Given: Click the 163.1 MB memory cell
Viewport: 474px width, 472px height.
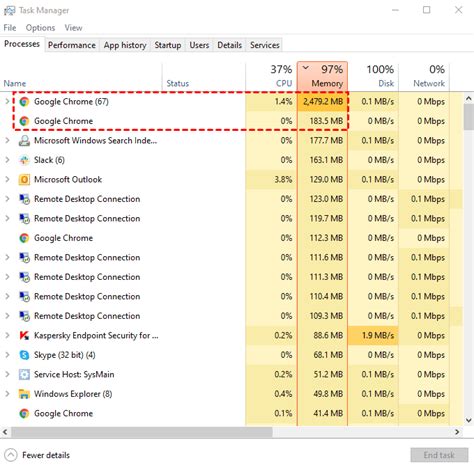Looking at the screenshot, I should coord(322,160).
